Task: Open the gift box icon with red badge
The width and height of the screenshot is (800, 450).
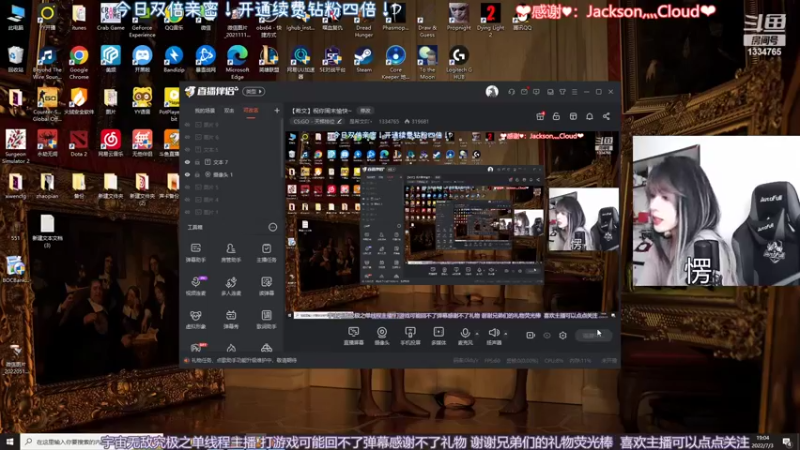Action: click(540, 116)
